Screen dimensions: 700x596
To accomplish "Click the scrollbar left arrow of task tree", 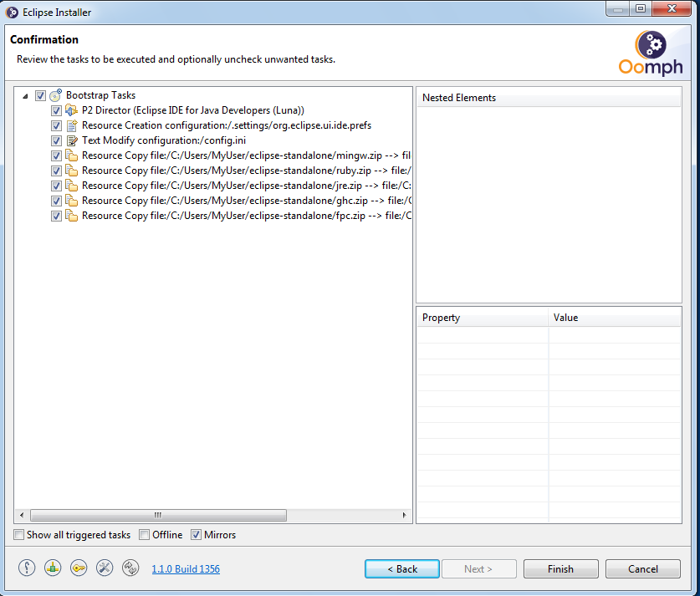I will click(x=22, y=515).
